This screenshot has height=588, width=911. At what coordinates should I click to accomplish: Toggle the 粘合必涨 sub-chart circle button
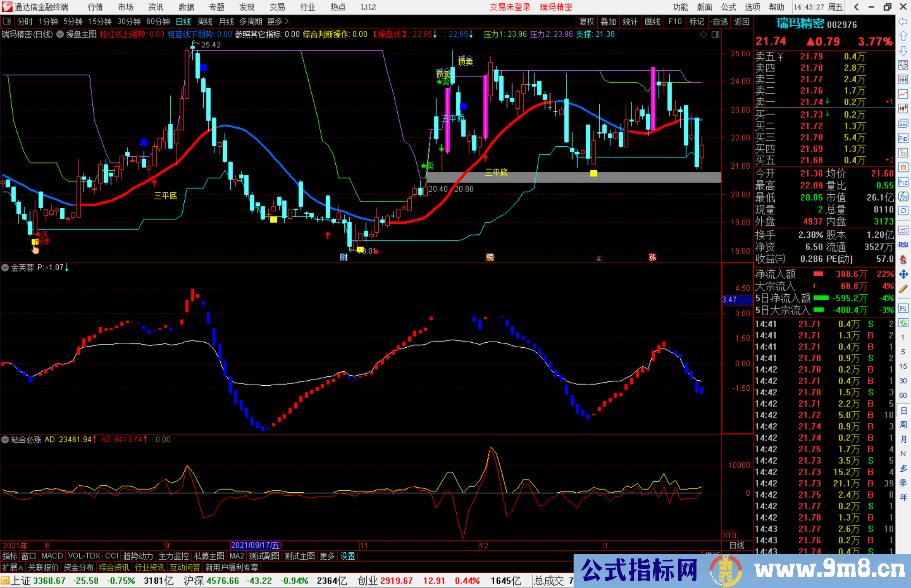point(5,439)
